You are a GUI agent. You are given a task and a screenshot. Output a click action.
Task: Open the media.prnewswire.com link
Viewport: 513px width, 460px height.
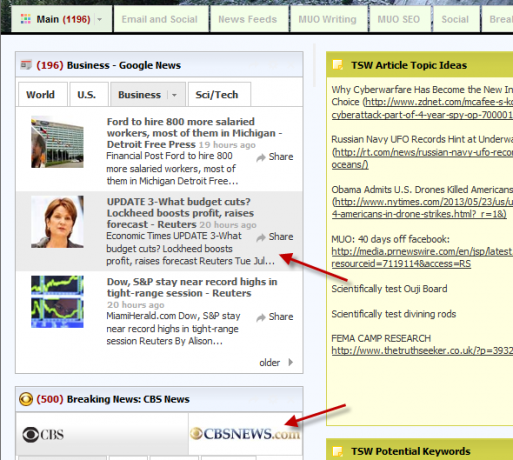tap(422, 258)
